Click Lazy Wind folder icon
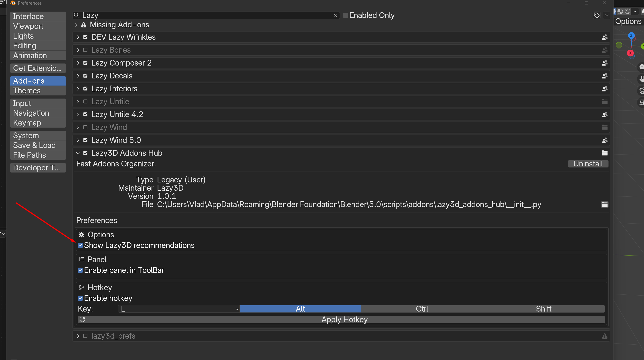The height and width of the screenshot is (360, 644). (x=604, y=127)
